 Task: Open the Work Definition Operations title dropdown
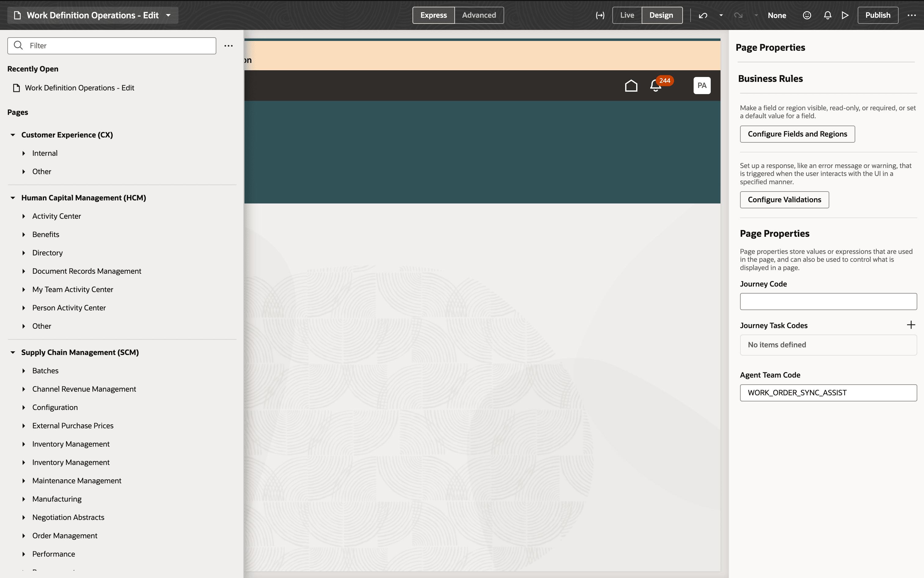click(168, 15)
